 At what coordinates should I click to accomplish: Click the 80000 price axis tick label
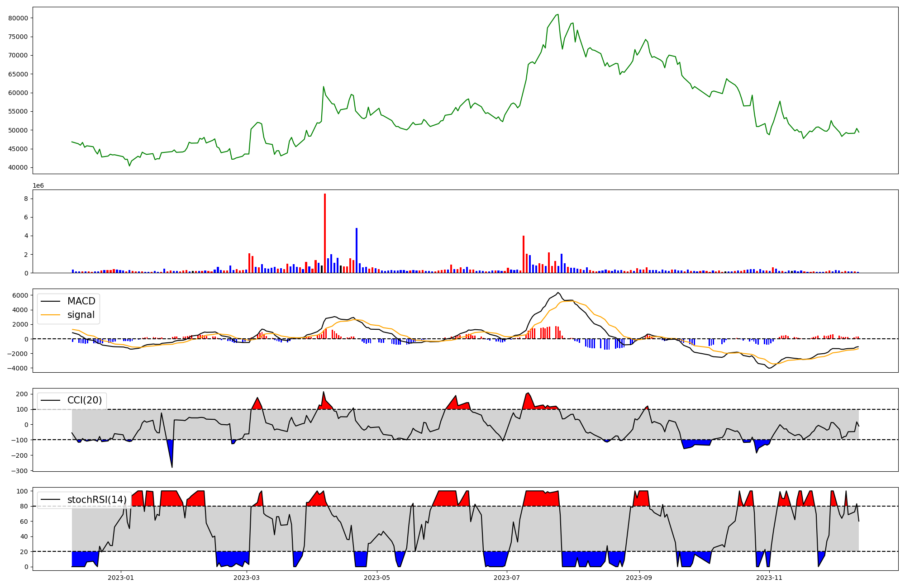(x=18, y=18)
